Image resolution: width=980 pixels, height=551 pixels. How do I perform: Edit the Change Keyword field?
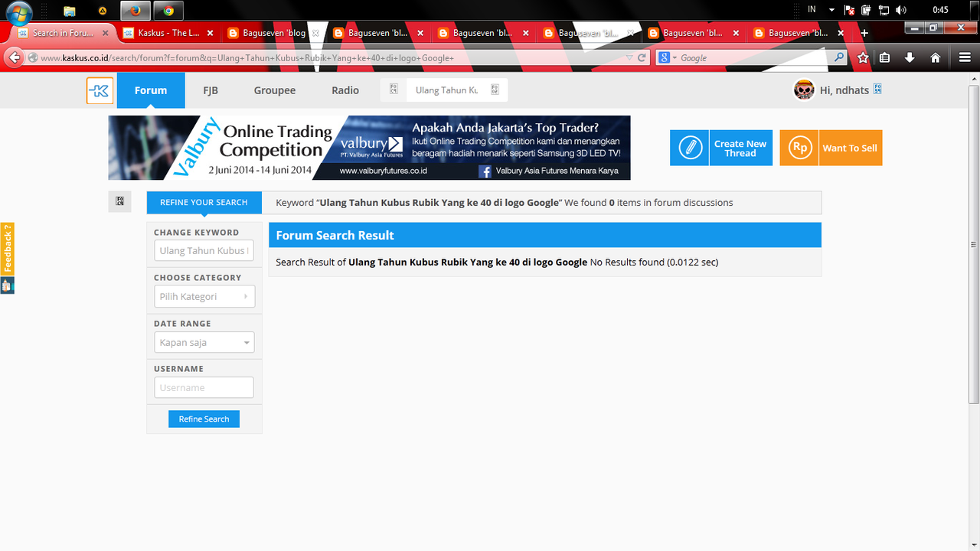tap(204, 250)
